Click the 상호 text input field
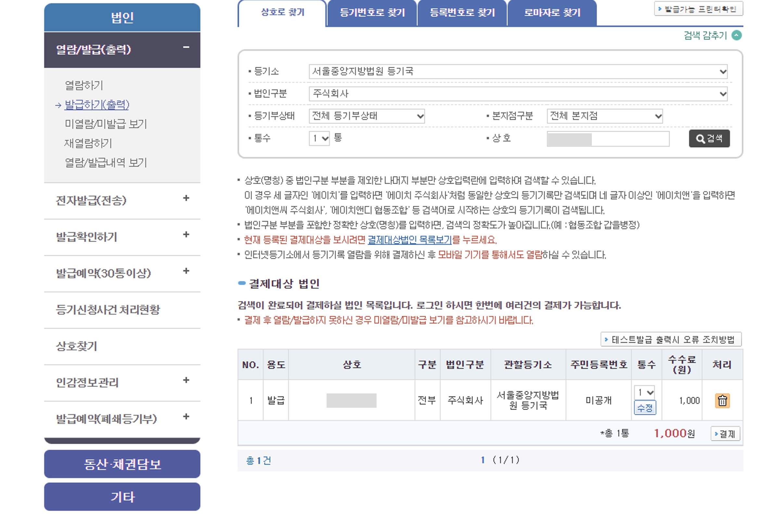This screenshot has height=532, width=760. pyautogui.click(x=608, y=139)
